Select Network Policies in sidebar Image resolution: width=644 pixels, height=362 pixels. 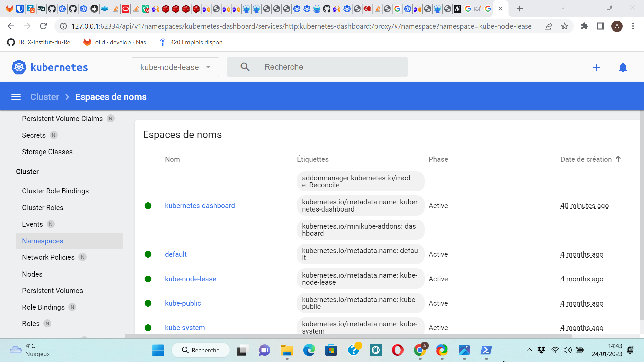[x=48, y=257]
